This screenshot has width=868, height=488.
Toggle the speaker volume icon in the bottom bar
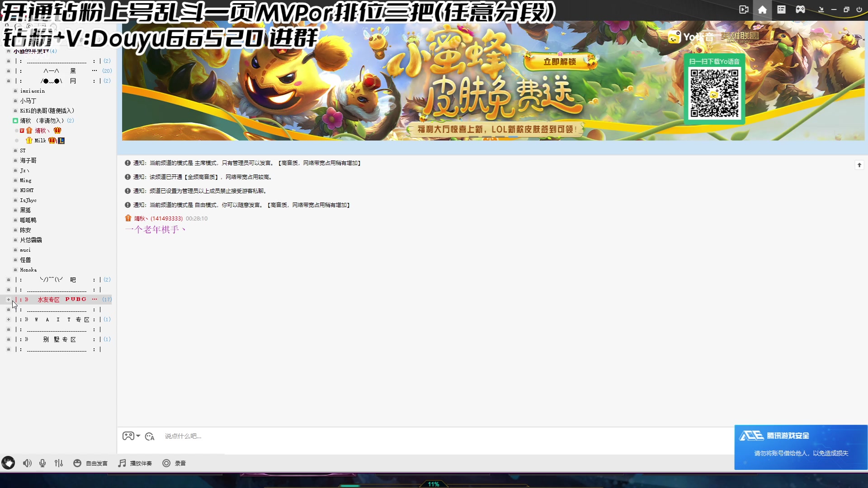[x=27, y=463]
